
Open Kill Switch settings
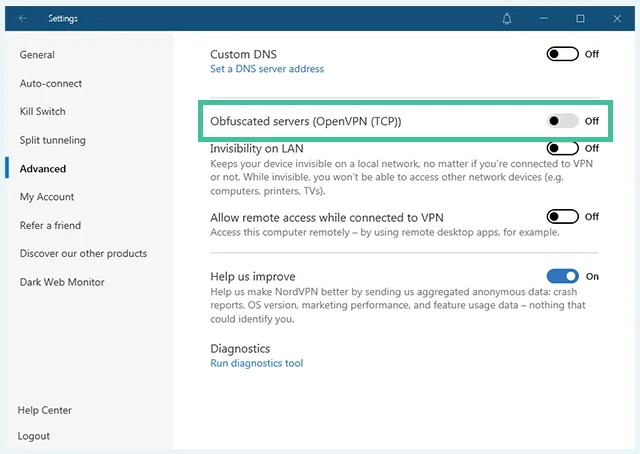point(42,111)
